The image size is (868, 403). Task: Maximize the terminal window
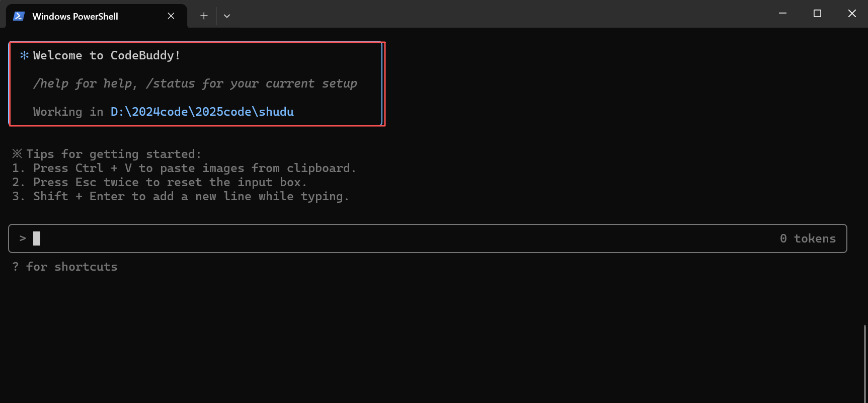tap(817, 14)
